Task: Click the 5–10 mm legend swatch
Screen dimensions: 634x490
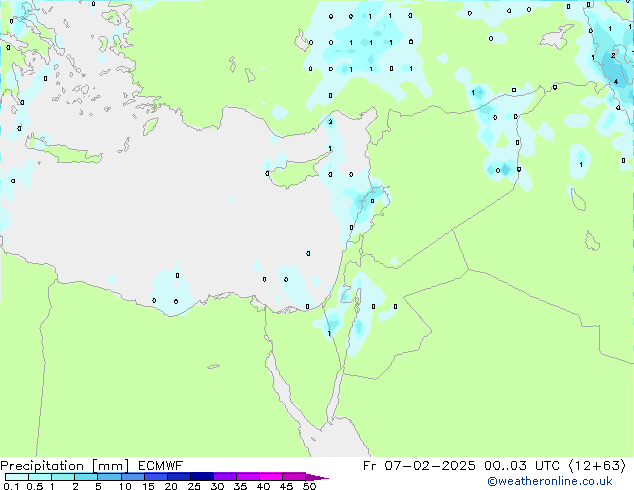Action: [110, 477]
